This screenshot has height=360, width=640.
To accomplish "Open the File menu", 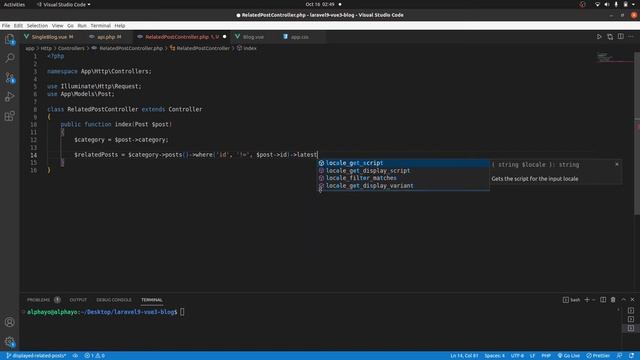I will tap(6, 25).
